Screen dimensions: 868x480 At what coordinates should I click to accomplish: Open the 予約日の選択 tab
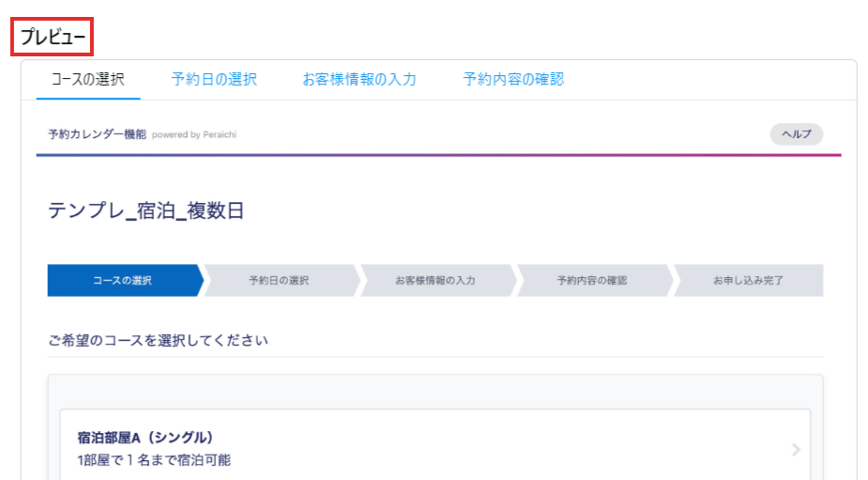click(214, 80)
